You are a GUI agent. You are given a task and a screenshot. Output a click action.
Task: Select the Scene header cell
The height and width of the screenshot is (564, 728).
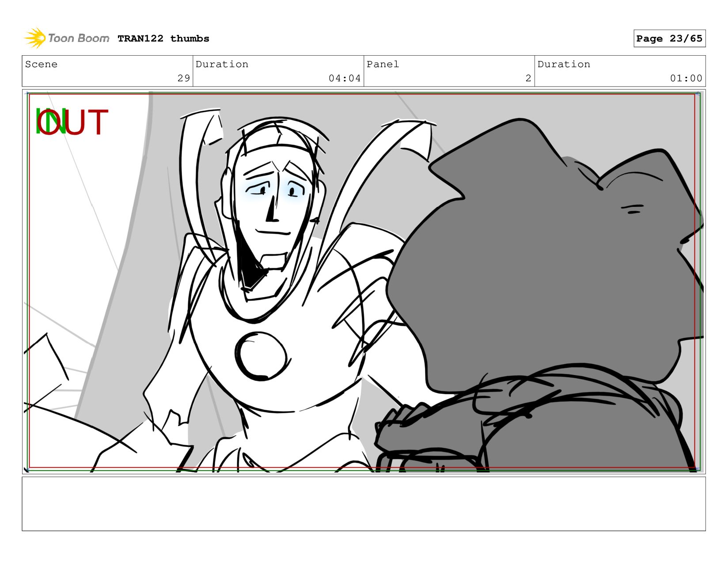point(107,71)
